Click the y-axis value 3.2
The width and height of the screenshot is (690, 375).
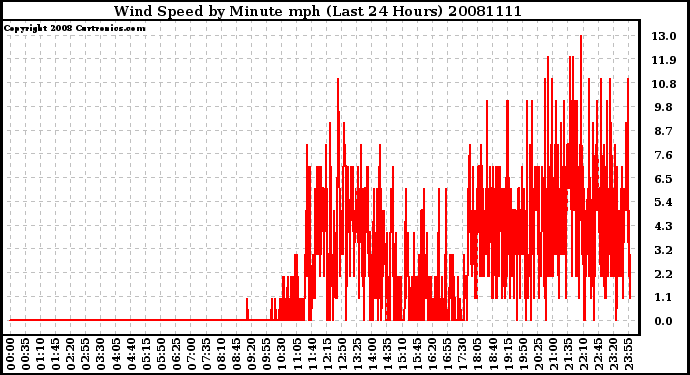[x=664, y=250]
